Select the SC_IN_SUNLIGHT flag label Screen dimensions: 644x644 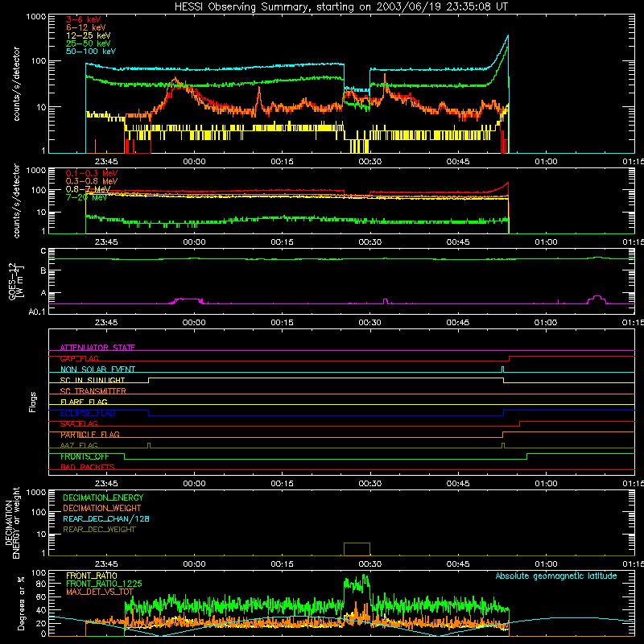point(93,380)
